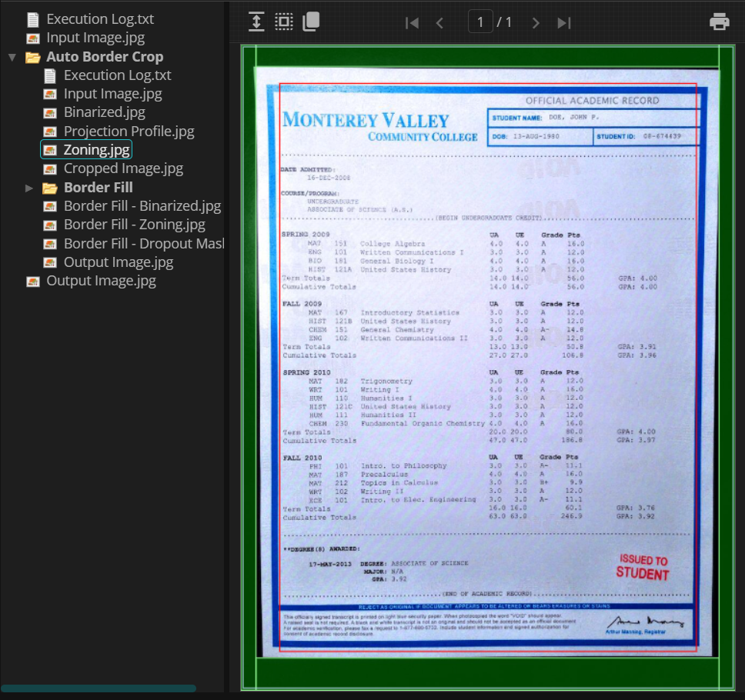Click the horizontal scrollbar under the file tree

[99, 688]
